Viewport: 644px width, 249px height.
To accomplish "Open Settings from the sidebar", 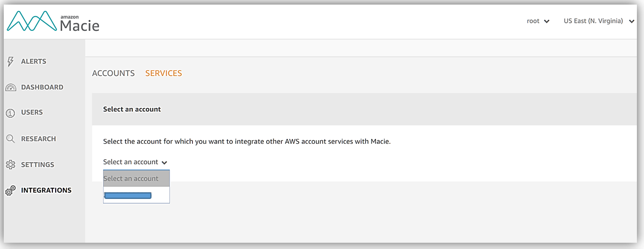I will (x=38, y=165).
